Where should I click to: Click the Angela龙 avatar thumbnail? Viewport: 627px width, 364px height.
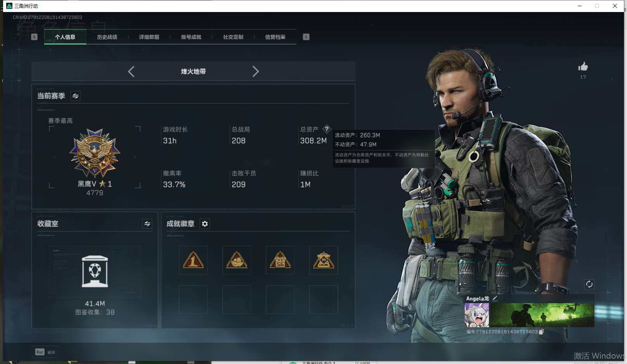(476, 315)
